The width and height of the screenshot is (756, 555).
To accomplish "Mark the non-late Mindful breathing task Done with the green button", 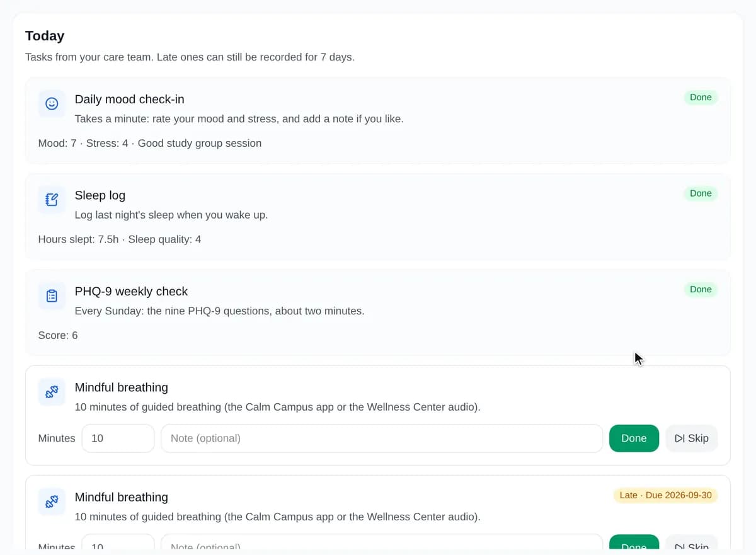I will (x=634, y=438).
